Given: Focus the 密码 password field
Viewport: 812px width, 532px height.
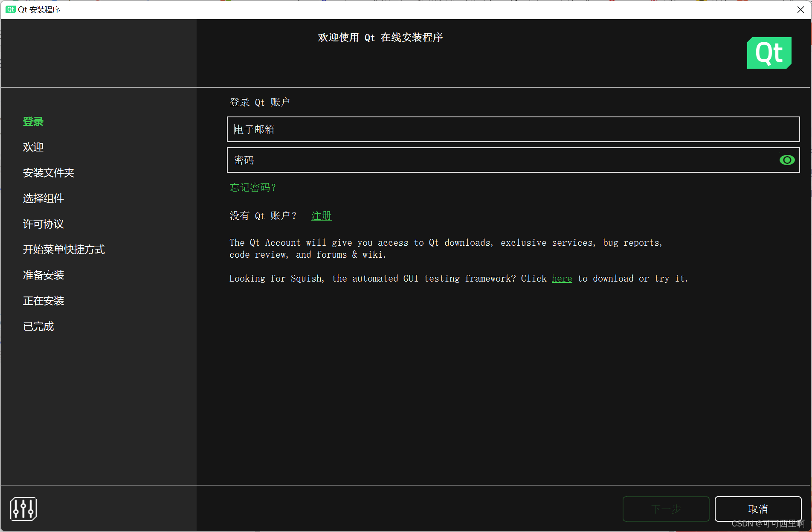Looking at the screenshot, I should pos(513,160).
